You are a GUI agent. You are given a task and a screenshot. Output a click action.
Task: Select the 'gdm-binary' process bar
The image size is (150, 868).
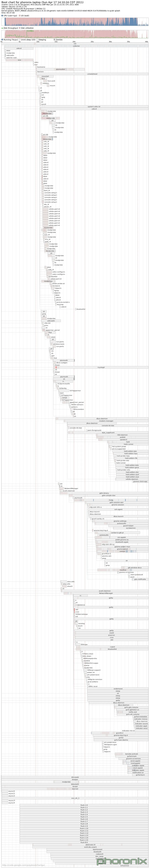point(104,493)
